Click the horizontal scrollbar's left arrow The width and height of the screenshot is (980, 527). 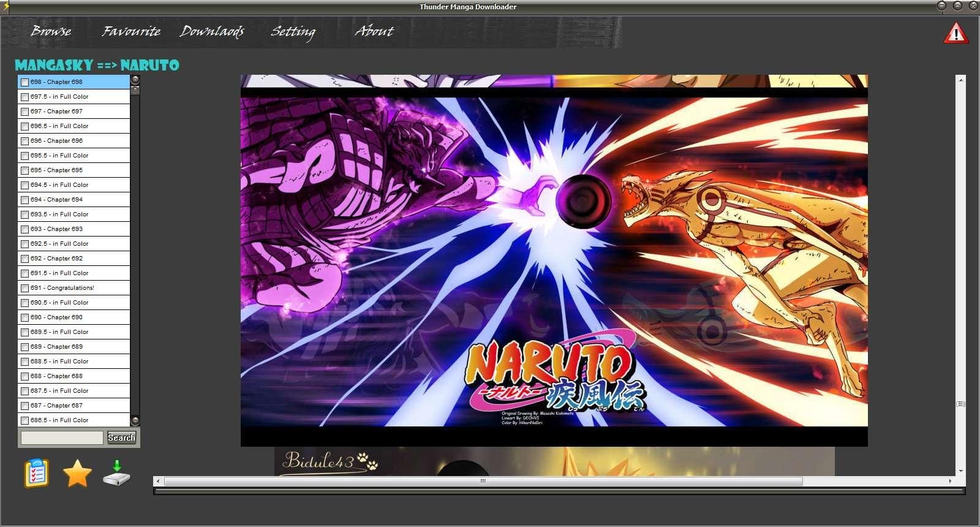(158, 482)
